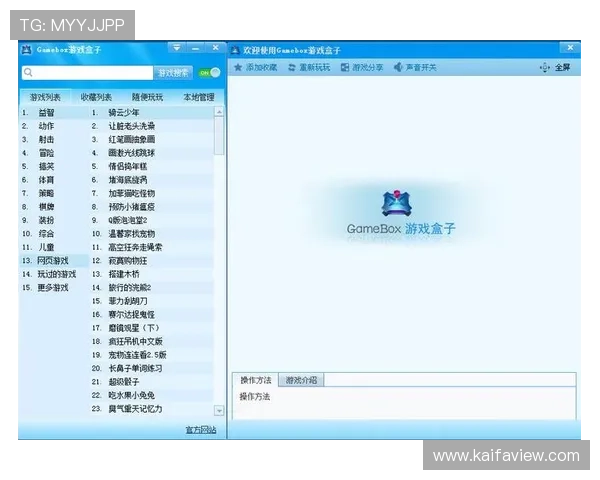Screen dimensions: 600x480
Task: Open the favorites list (收藏列表) tab
Action: [x=96, y=97]
